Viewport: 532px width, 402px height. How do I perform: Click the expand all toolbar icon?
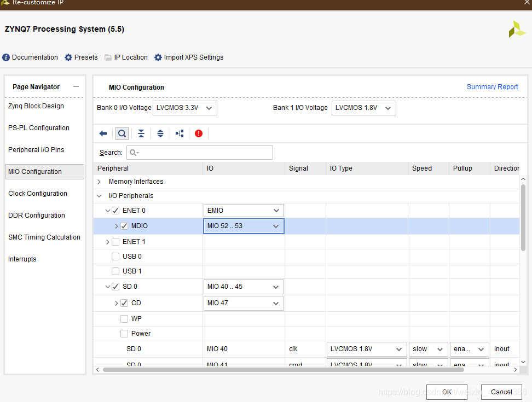pyautogui.click(x=160, y=133)
